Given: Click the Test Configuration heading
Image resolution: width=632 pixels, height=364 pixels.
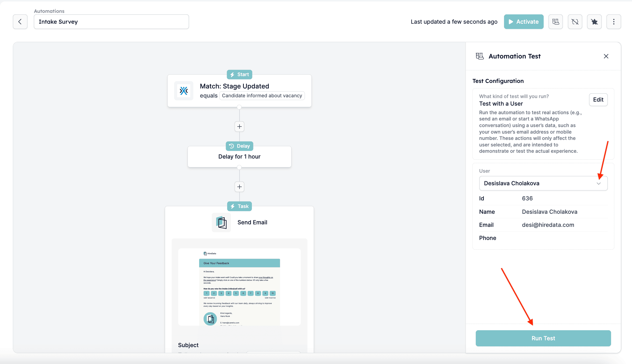Looking at the screenshot, I should tap(498, 81).
